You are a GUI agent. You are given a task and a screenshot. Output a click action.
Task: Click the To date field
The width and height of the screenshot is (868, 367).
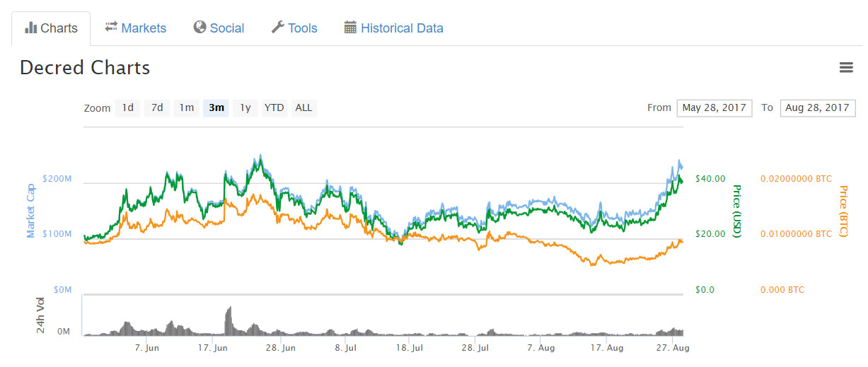tap(817, 108)
